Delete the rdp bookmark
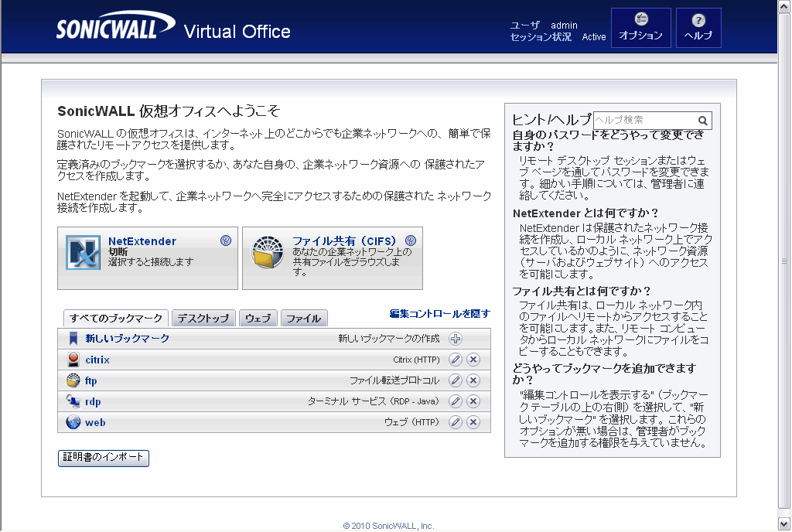 coord(473,401)
